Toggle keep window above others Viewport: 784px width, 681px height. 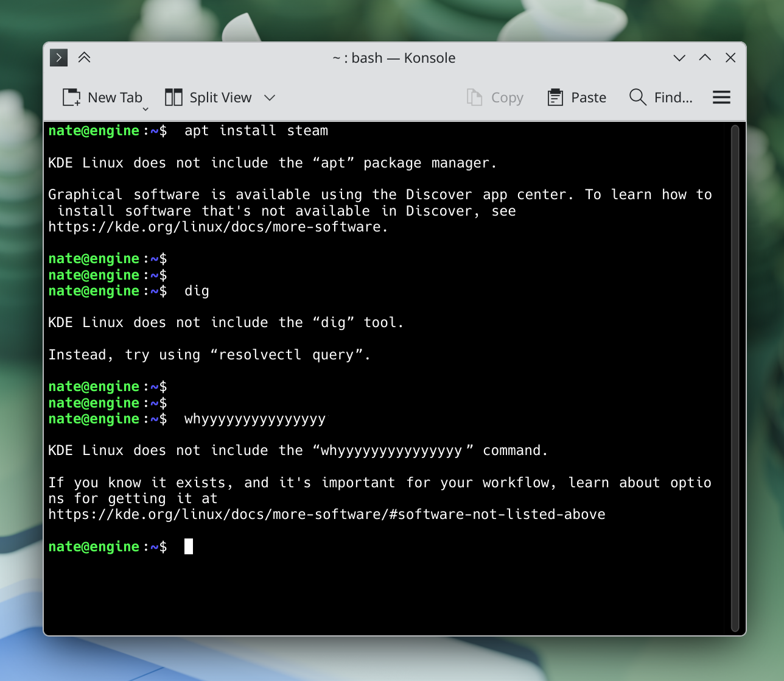point(85,58)
